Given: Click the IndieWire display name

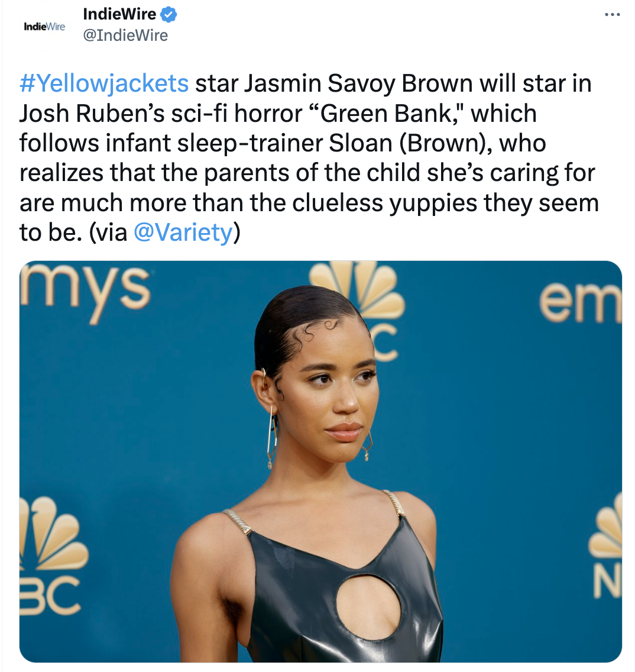Looking at the screenshot, I should pyautogui.click(x=119, y=14).
